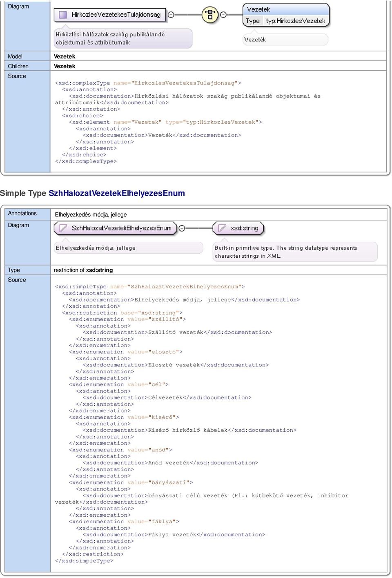Open the Vezetek link in Children row
The width and height of the screenshot is (392, 578).
click(65, 66)
